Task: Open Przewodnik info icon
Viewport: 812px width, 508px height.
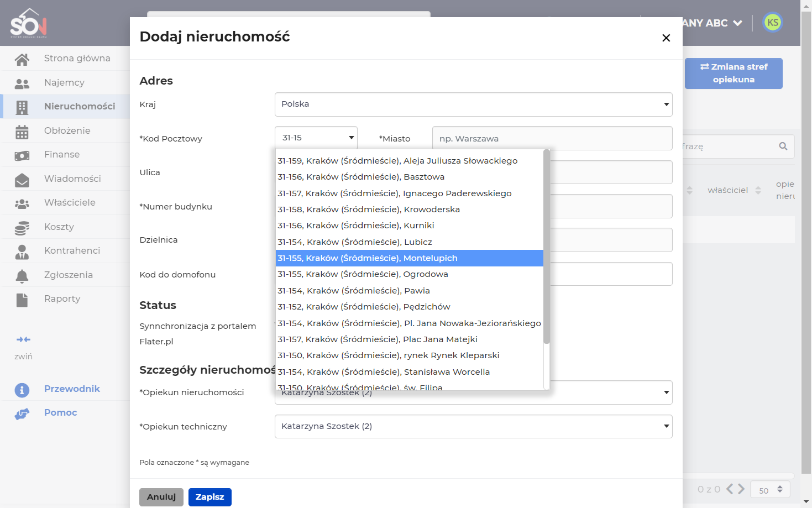Action: [x=22, y=390]
